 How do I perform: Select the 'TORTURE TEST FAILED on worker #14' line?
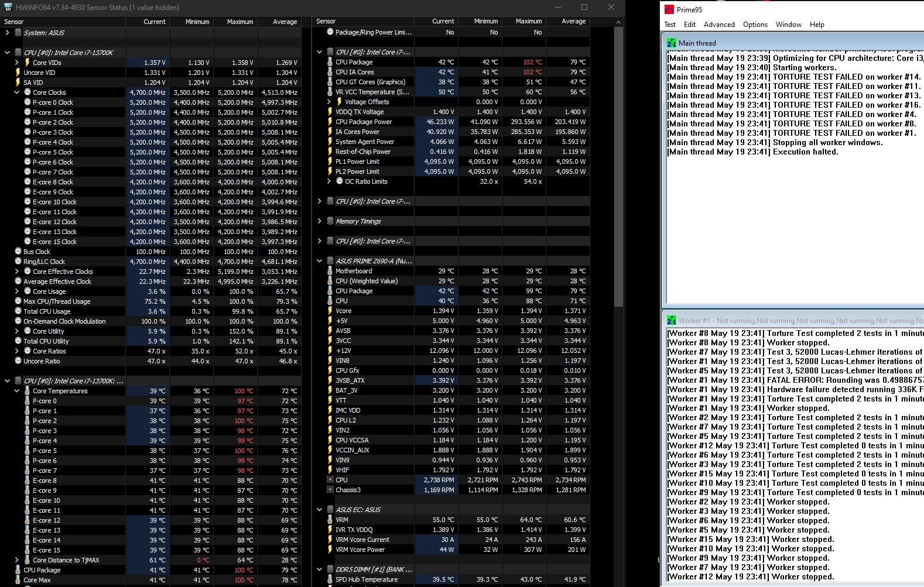click(x=794, y=77)
